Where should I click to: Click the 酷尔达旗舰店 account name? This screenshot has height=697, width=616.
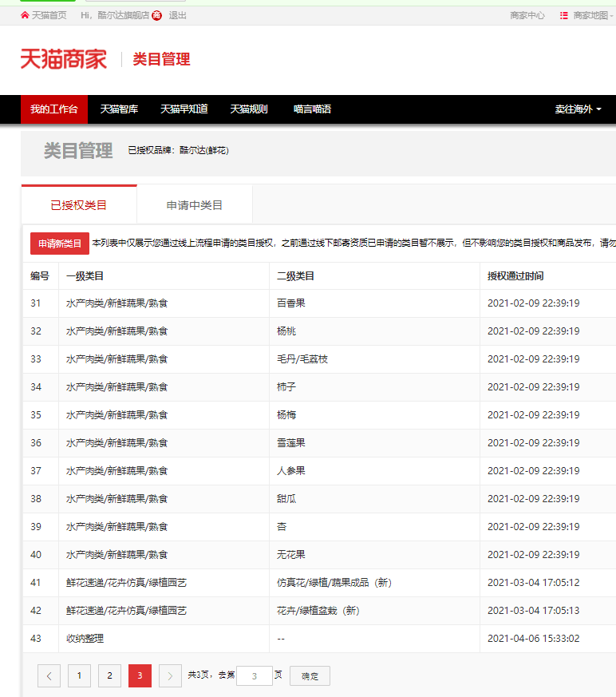[124, 15]
